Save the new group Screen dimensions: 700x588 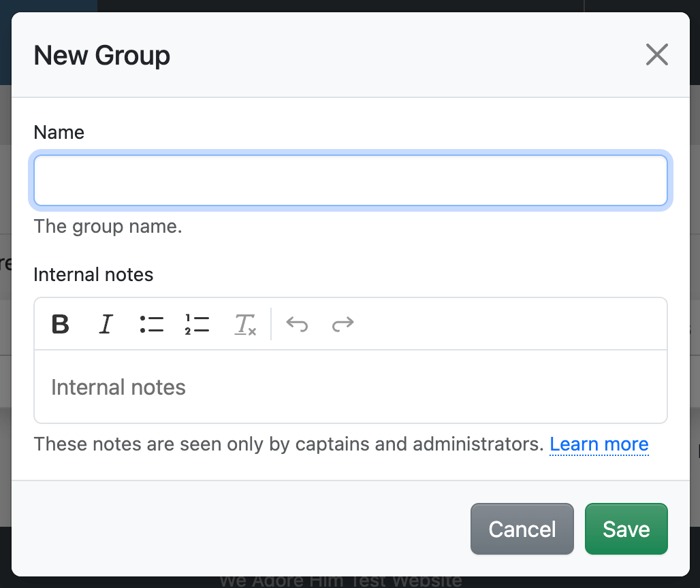tap(626, 529)
